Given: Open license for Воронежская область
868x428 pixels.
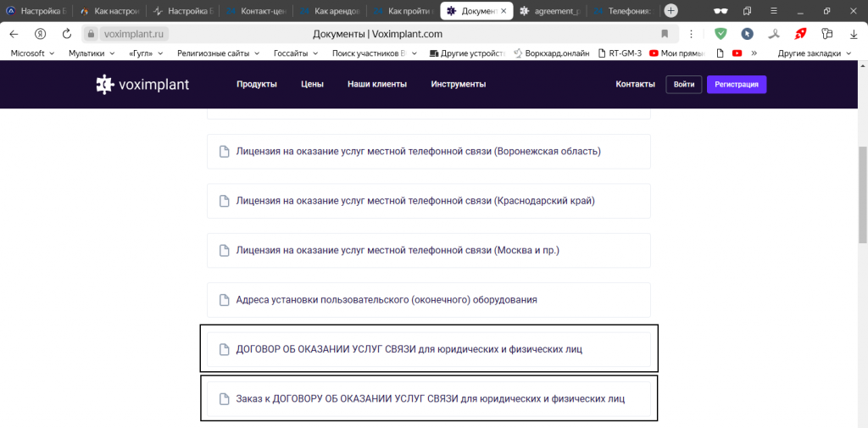Looking at the screenshot, I should point(428,152).
